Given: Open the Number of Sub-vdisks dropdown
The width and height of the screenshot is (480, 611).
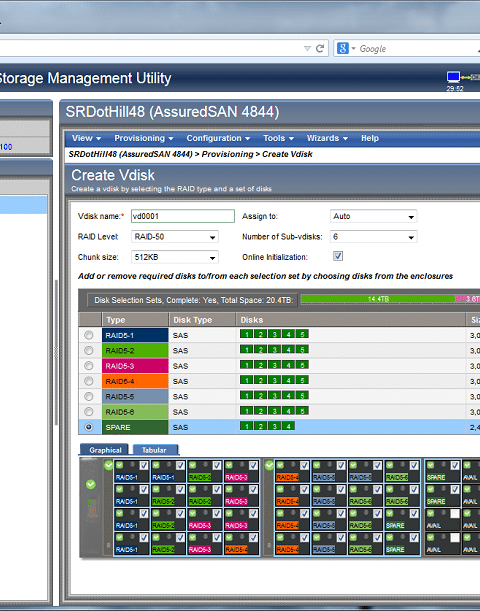Looking at the screenshot, I should click(374, 237).
